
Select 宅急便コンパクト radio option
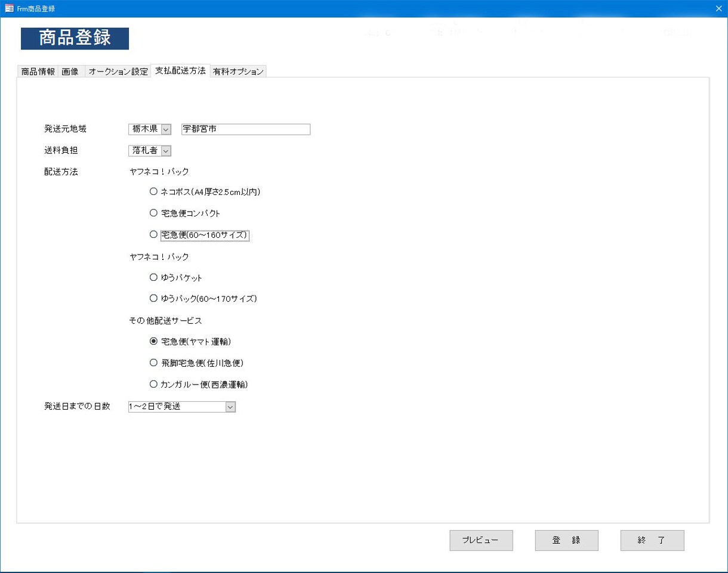153,213
